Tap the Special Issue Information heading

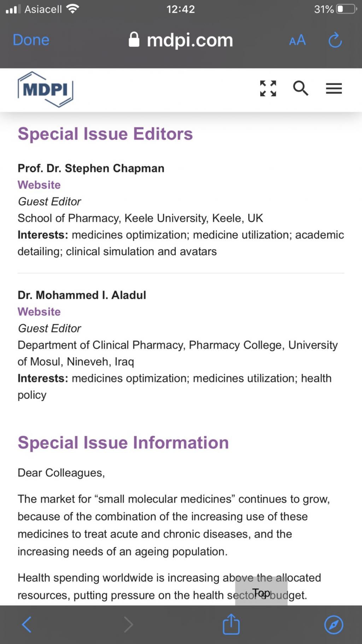[x=123, y=443]
